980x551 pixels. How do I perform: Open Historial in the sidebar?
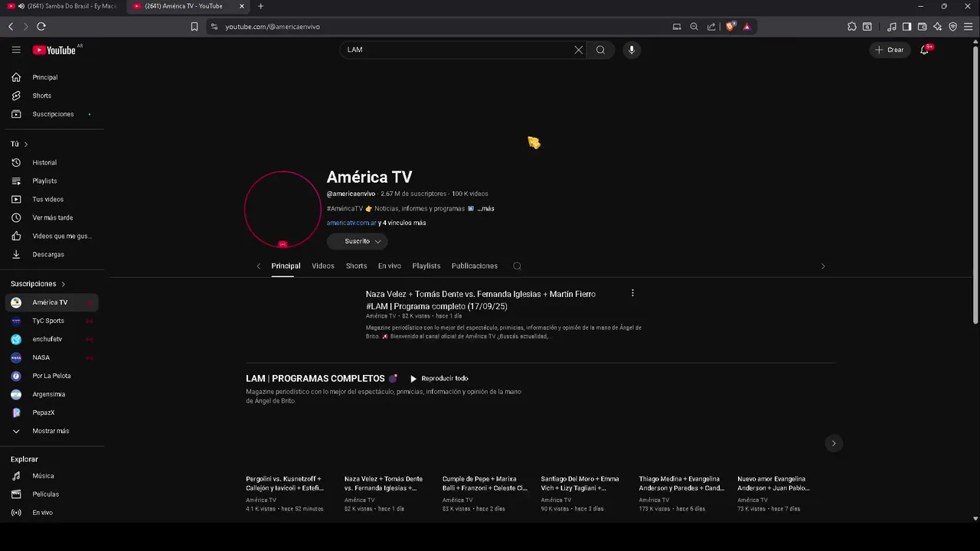click(x=52, y=162)
